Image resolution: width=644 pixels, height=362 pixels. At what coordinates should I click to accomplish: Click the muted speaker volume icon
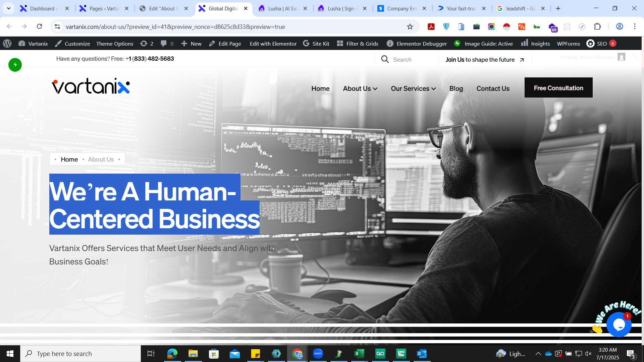(x=588, y=354)
